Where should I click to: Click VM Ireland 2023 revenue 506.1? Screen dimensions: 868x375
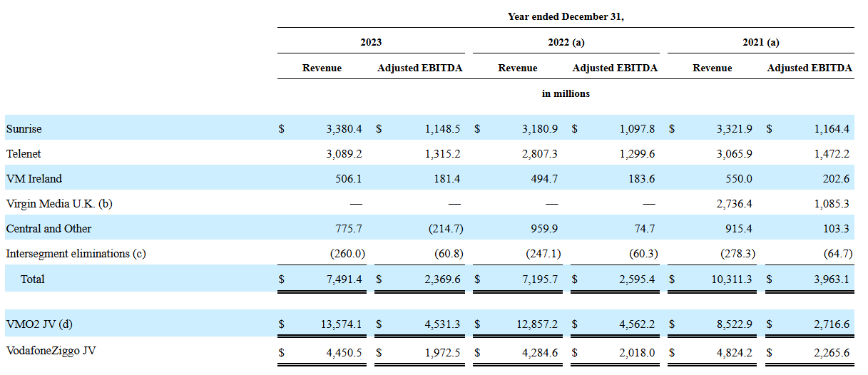pyautogui.click(x=349, y=179)
